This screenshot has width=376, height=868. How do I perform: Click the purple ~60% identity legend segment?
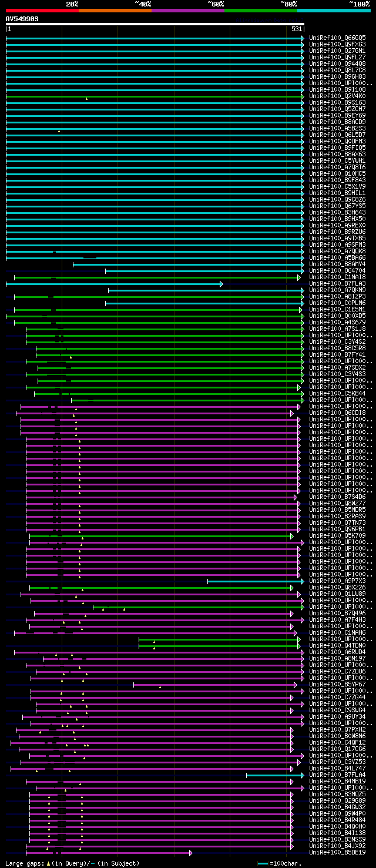pos(187,10)
